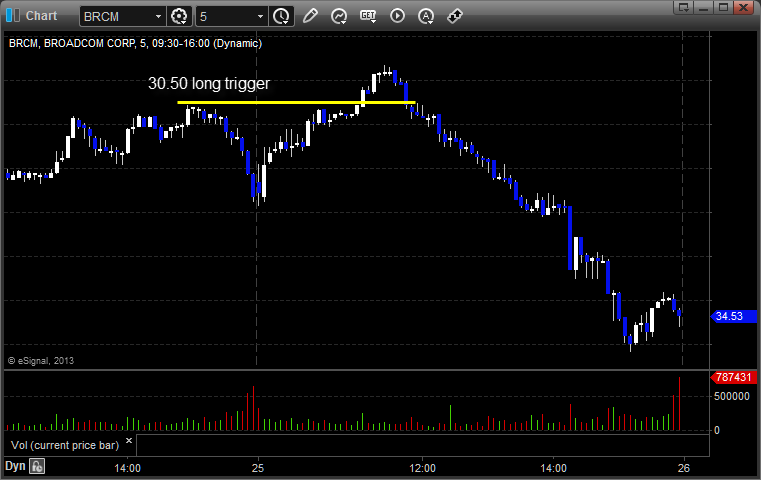Click the 12:00 time axis label
Viewport: 761px width, 480px height.
click(x=422, y=468)
